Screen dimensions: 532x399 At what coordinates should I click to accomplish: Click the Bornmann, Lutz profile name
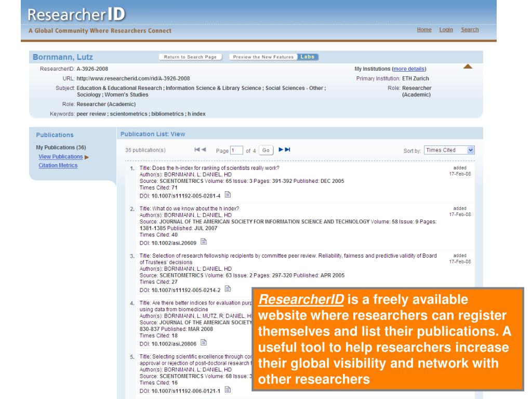[x=63, y=57]
